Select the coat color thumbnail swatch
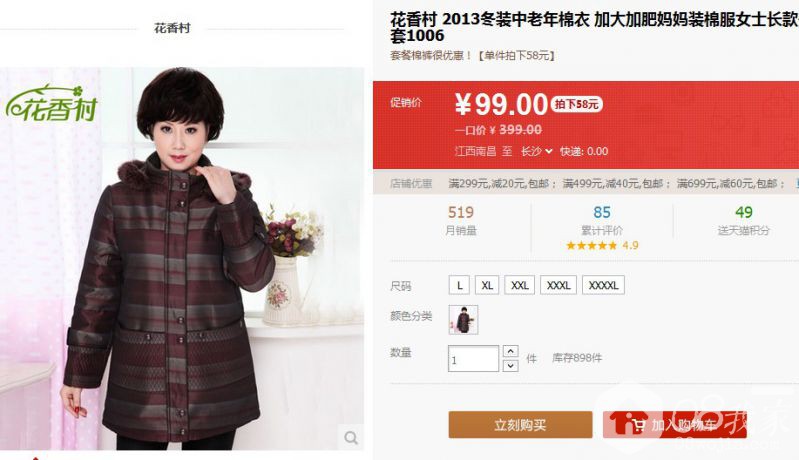The width and height of the screenshot is (799, 460). [463, 319]
